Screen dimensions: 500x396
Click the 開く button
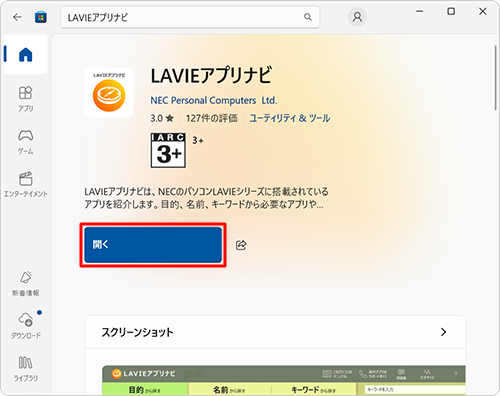tap(153, 245)
